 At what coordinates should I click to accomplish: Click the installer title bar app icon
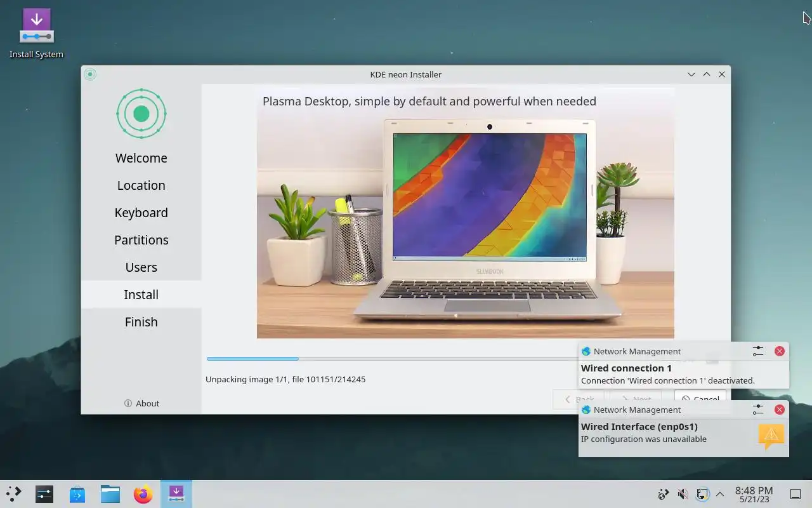[90, 74]
